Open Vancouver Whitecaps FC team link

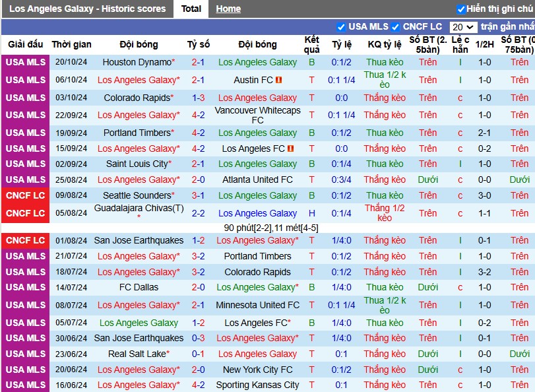tap(258, 115)
